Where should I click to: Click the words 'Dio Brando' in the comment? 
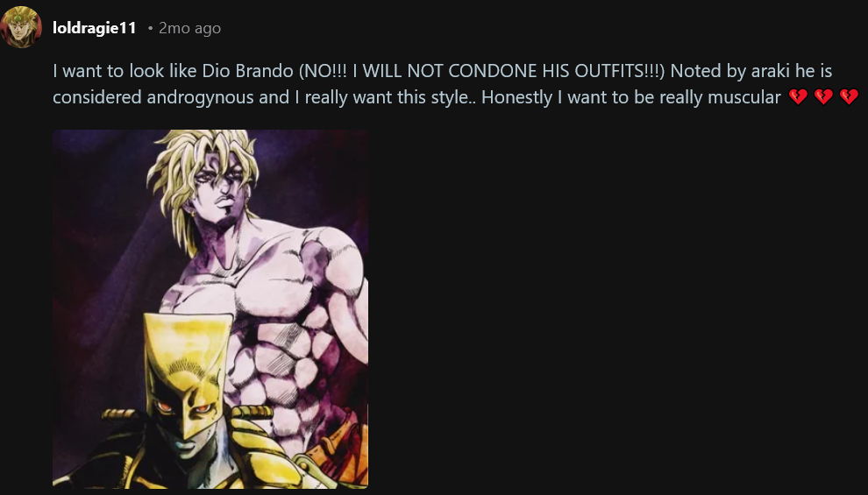point(247,71)
